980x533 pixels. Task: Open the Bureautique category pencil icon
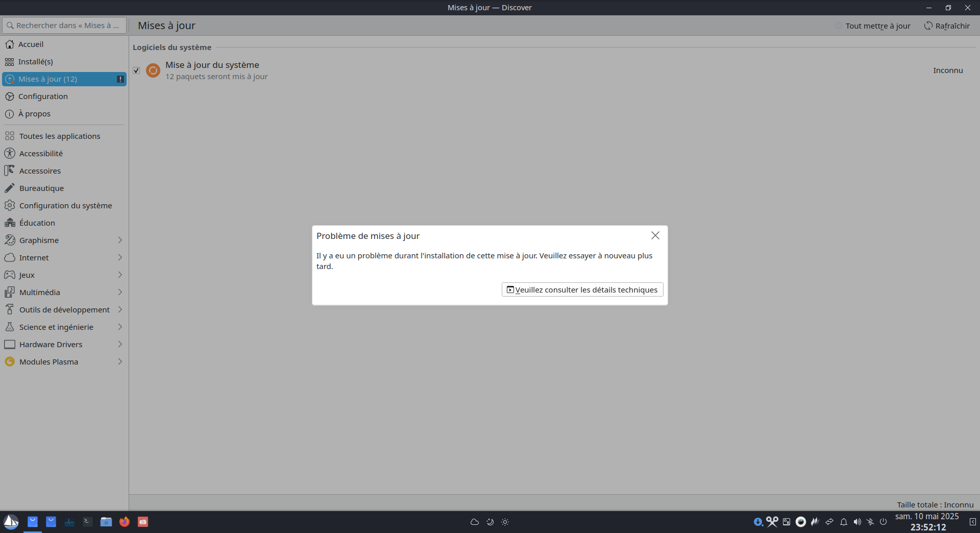[x=10, y=188]
